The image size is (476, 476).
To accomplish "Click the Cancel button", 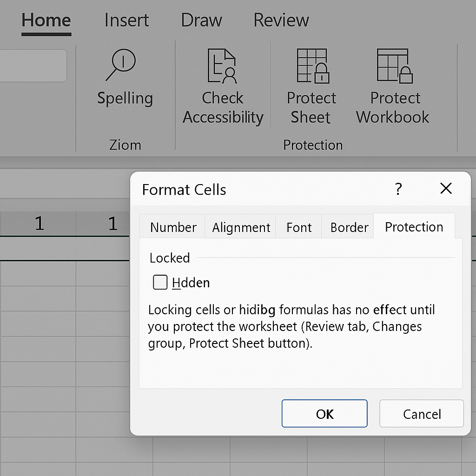I will [422, 413].
